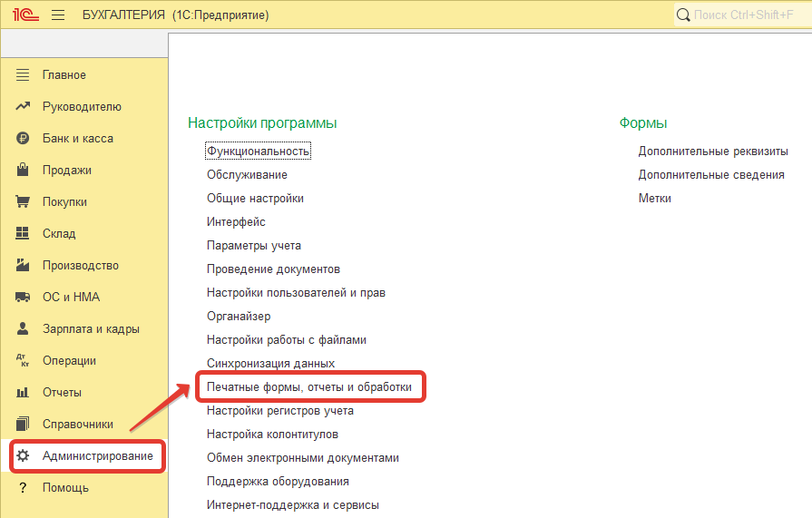Image resolution: width=812 pixels, height=518 pixels.
Task: Open Поддержка оборудования link
Action: (x=279, y=481)
